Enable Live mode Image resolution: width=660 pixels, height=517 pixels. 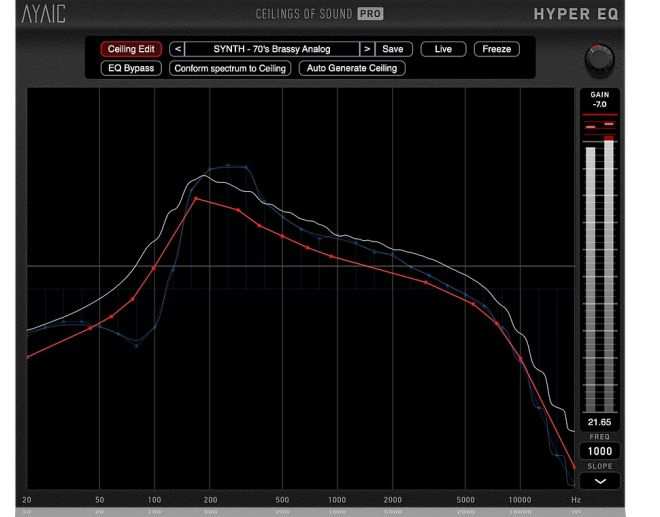(443, 49)
